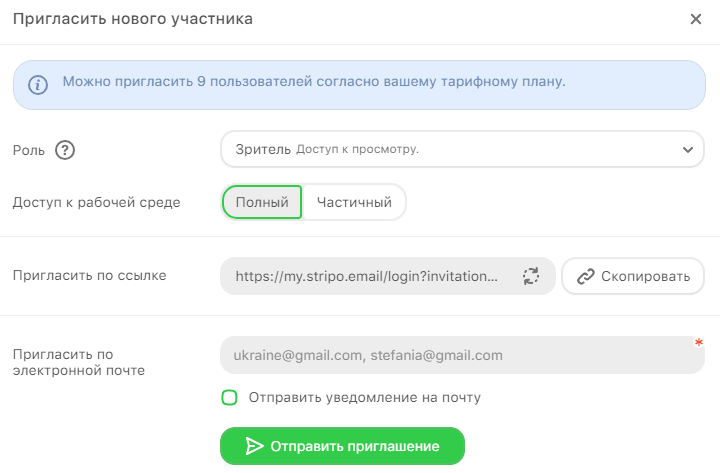
Task: Click the info icon in the blue banner
Action: point(38,85)
